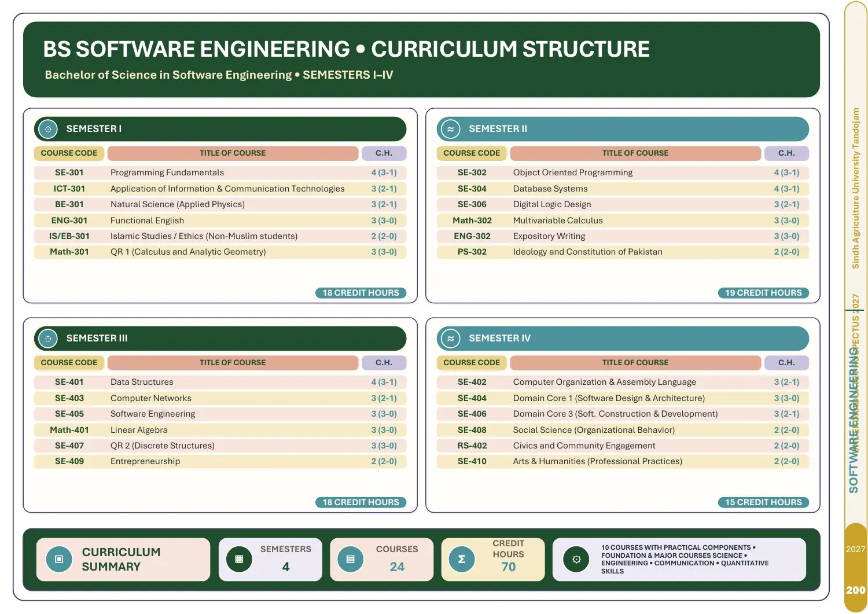Click the Semester II Title of Course header
868x614 pixels.
635,153
